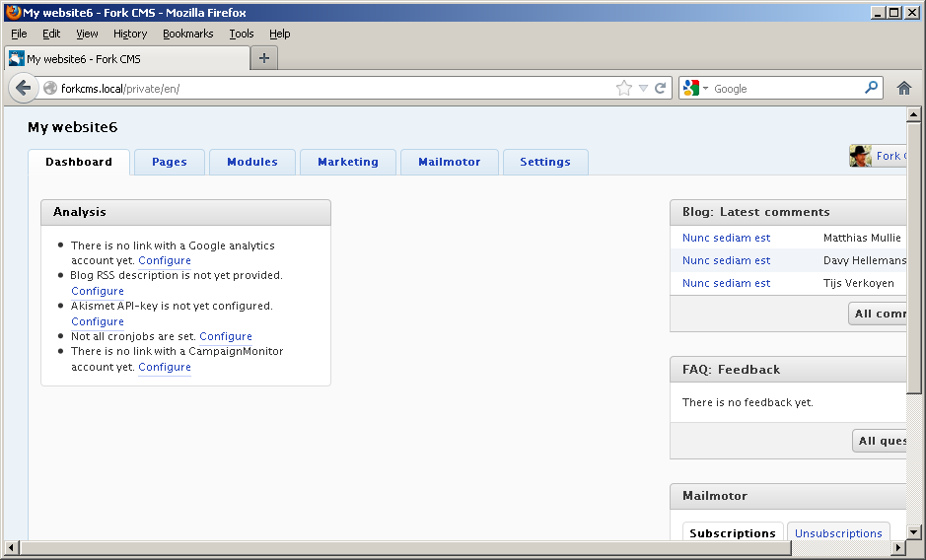Viewport: 926px width, 560px height.
Task: Click Configure link for Google analytics
Action: (165, 260)
